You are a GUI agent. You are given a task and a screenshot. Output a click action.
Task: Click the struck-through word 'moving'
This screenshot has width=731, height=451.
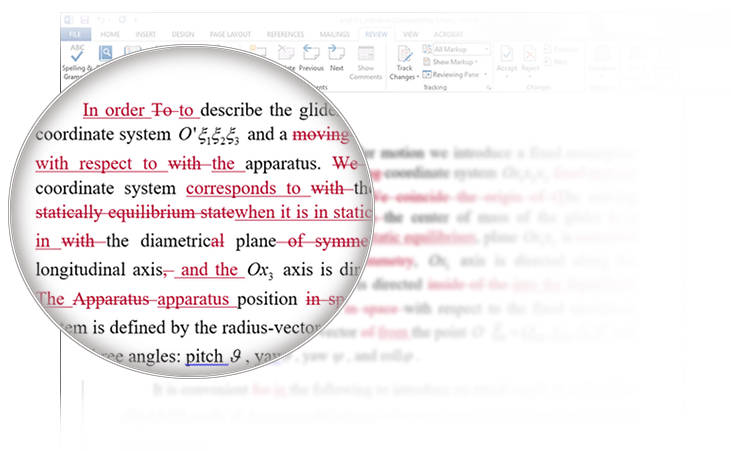pyautogui.click(x=321, y=135)
